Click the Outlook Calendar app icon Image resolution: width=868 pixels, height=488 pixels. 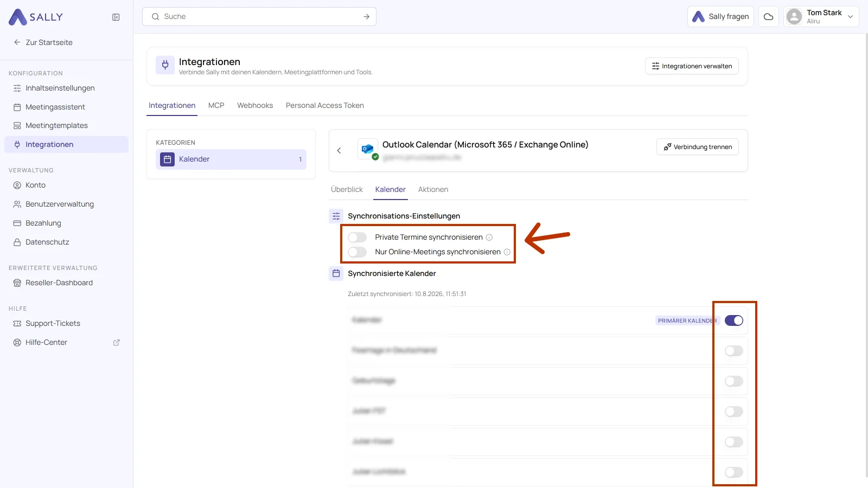[368, 149]
